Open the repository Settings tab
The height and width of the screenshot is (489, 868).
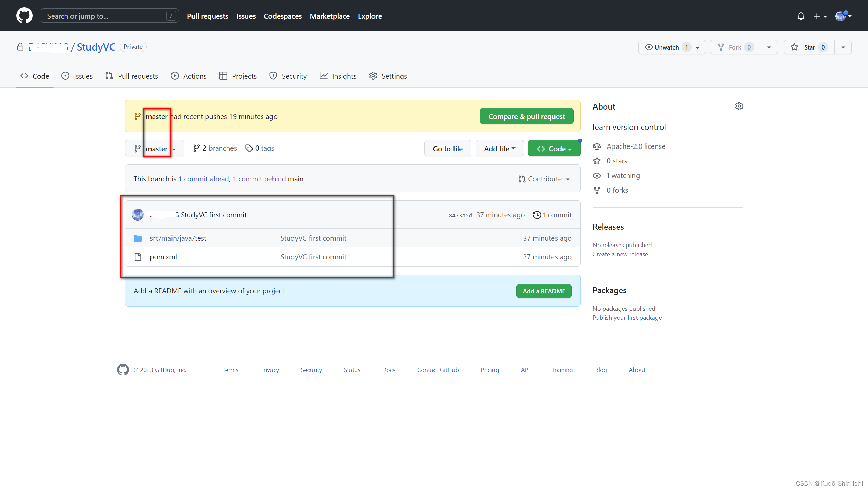click(x=388, y=76)
